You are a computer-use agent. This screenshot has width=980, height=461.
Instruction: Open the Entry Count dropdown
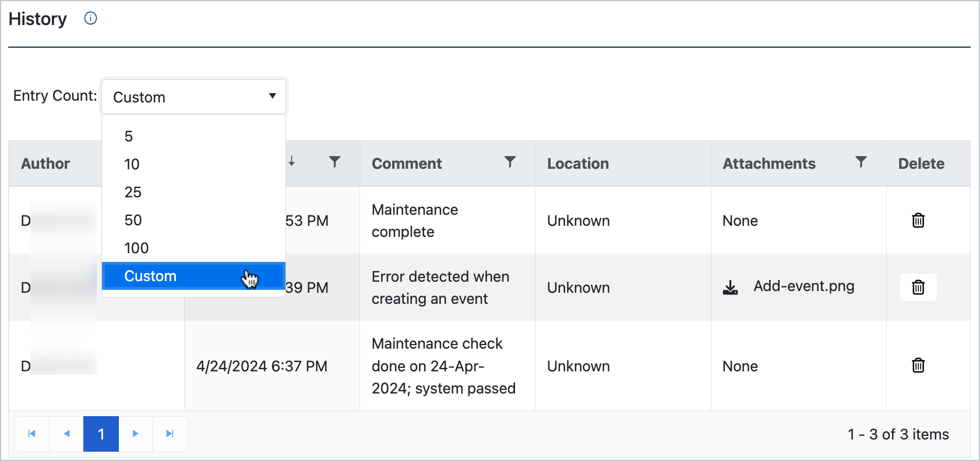click(193, 97)
